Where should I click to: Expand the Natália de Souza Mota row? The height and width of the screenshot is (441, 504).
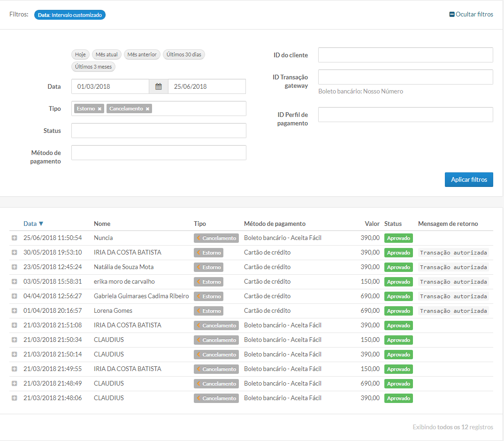(x=14, y=267)
